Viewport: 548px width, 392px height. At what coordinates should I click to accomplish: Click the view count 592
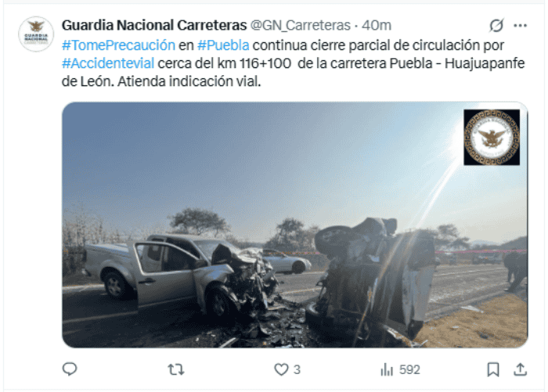(x=409, y=369)
